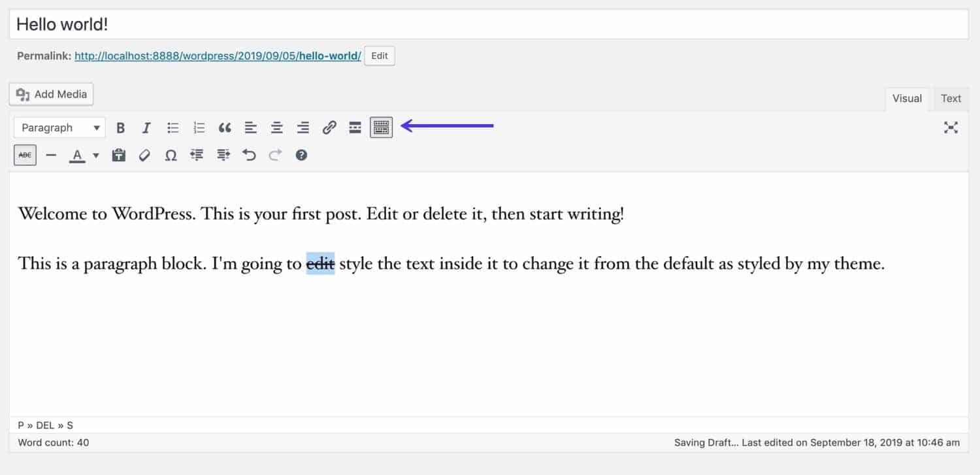Edit the post permalink
This screenshot has width=980, height=475.
[x=379, y=56]
